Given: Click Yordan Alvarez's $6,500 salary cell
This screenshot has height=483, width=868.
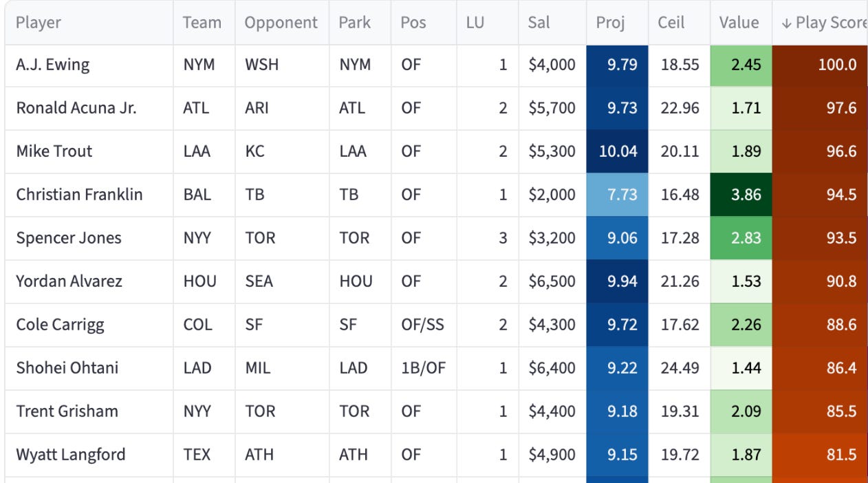Looking at the screenshot, I should click(x=552, y=281).
